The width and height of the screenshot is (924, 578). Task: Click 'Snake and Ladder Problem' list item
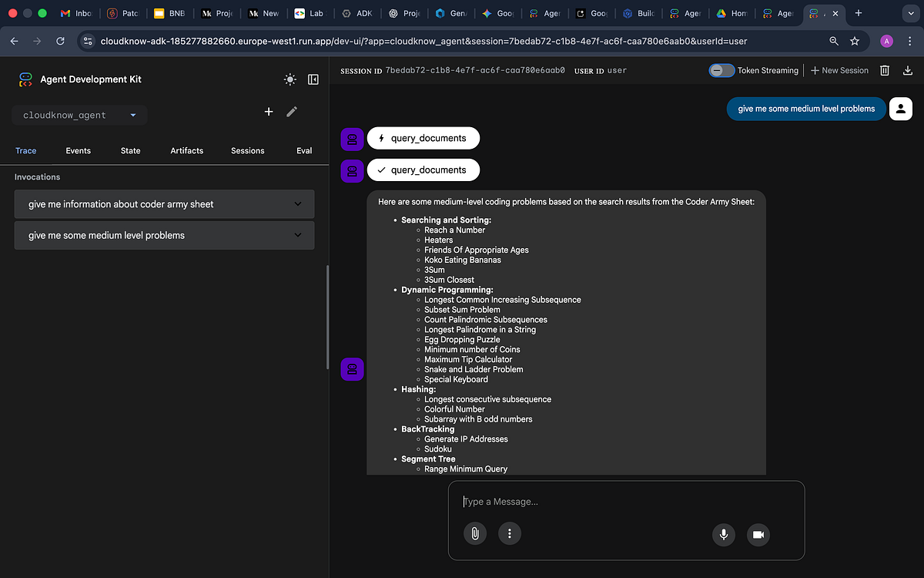pyautogui.click(x=474, y=369)
